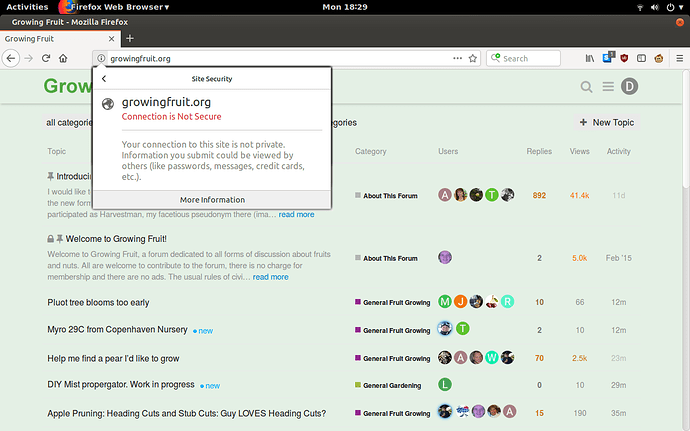The height and width of the screenshot is (431, 690).
Task: Open the Firefox hamburger menu
Action: (x=680, y=58)
